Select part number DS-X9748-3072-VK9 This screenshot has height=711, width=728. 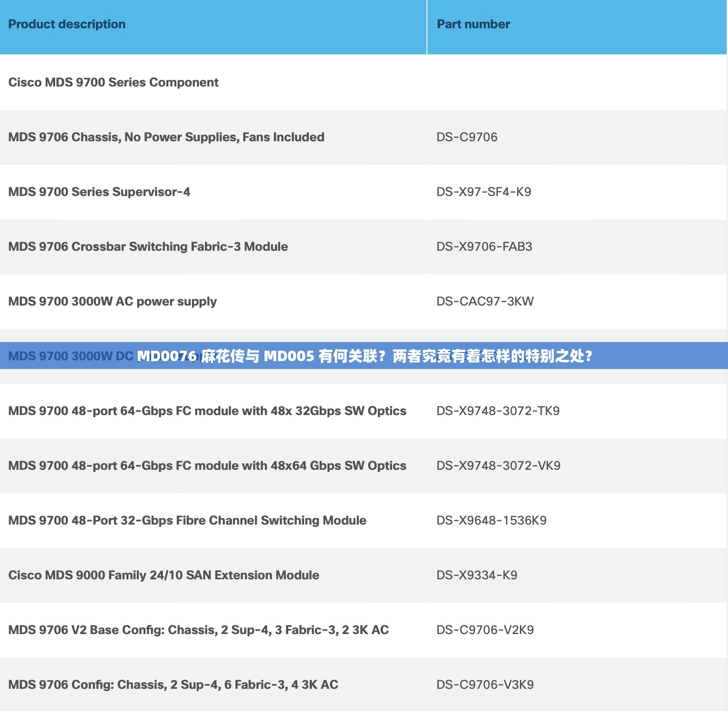point(499,466)
